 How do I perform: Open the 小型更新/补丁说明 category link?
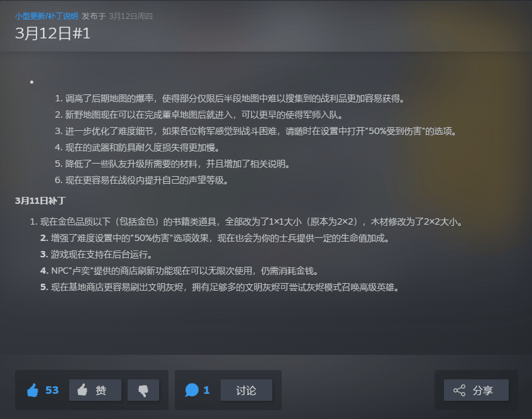[46, 16]
